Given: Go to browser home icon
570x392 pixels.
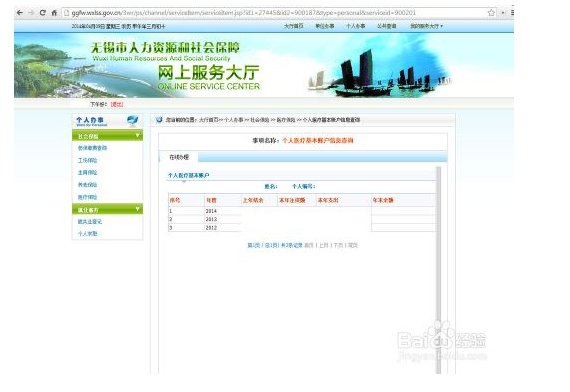Looking at the screenshot, I should pyautogui.click(x=54, y=13).
